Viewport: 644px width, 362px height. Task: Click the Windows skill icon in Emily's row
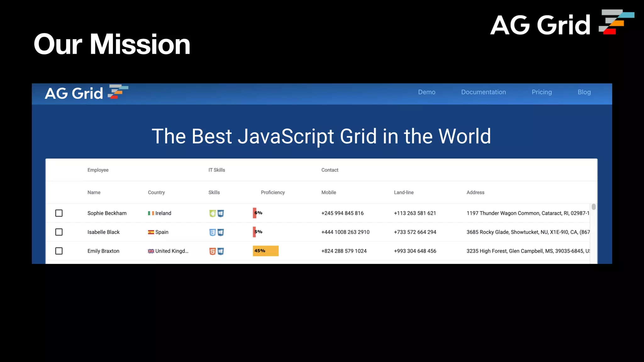[221, 251]
